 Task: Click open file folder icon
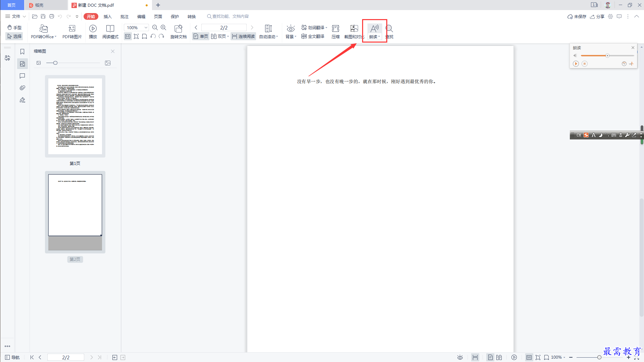coord(35,16)
